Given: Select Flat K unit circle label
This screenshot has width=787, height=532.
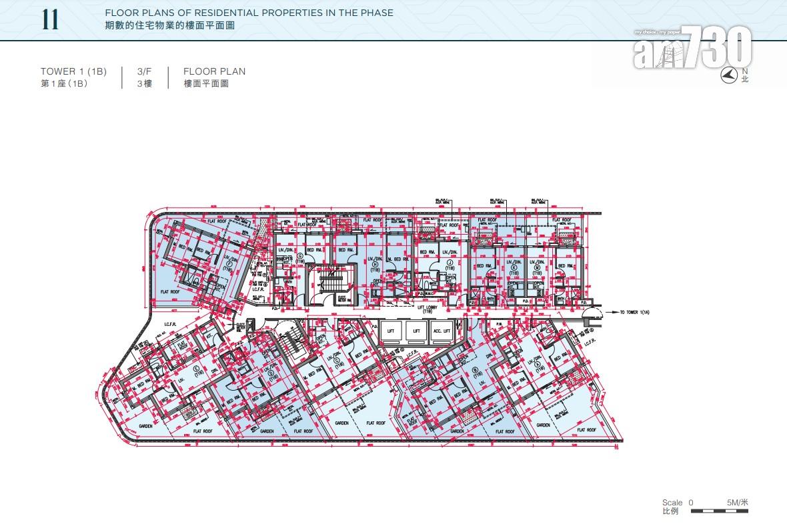Looking at the screenshot, I should coord(513,268).
